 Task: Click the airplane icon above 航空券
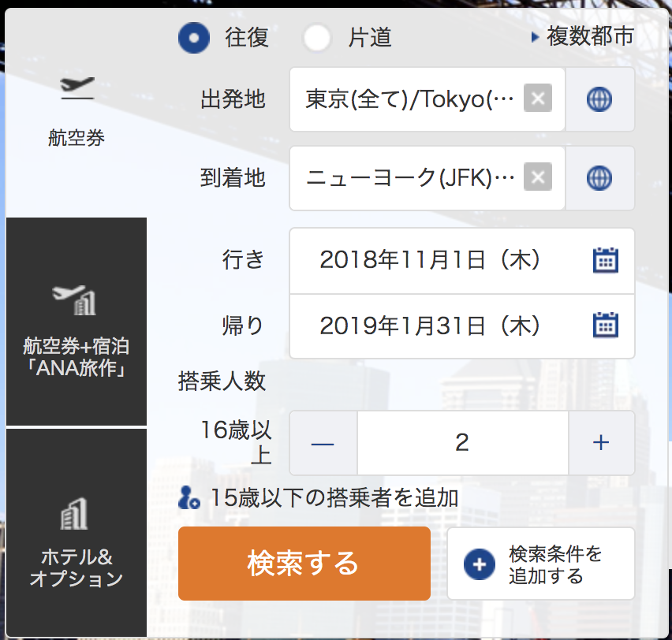(77, 87)
